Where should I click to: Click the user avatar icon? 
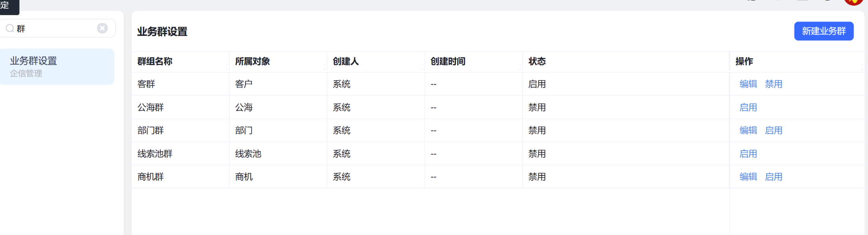(x=854, y=2)
